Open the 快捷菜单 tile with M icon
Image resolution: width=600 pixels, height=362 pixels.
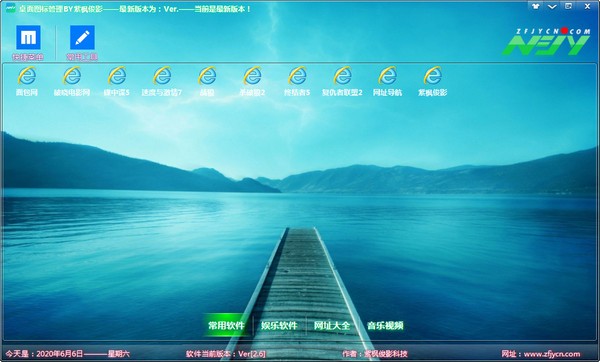click(28, 42)
